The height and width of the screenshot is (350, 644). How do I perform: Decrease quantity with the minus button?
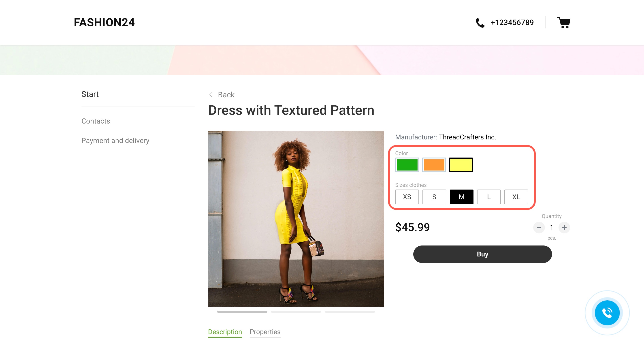(539, 228)
